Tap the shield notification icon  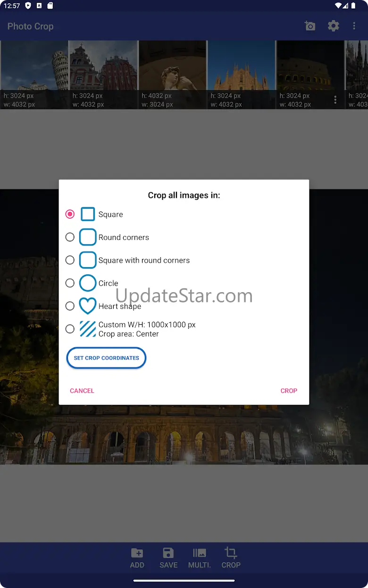coord(28,6)
